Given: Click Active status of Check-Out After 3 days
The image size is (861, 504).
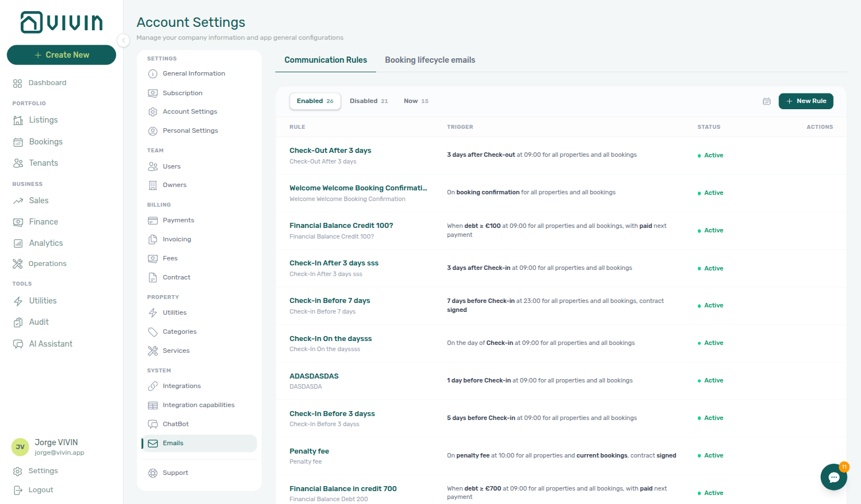Looking at the screenshot, I should pyautogui.click(x=710, y=155).
